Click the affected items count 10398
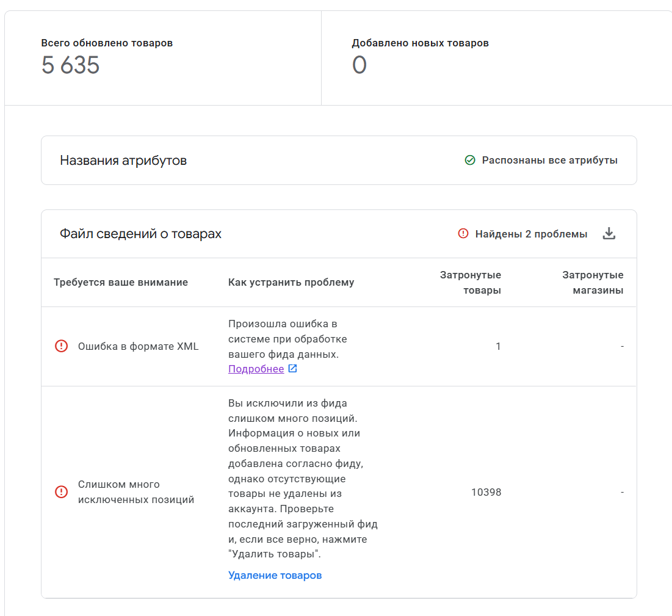The height and width of the screenshot is (616, 672). coord(486,492)
